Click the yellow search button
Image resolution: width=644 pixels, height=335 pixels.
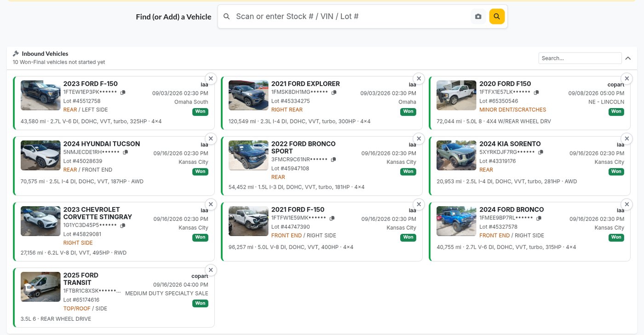(x=497, y=17)
